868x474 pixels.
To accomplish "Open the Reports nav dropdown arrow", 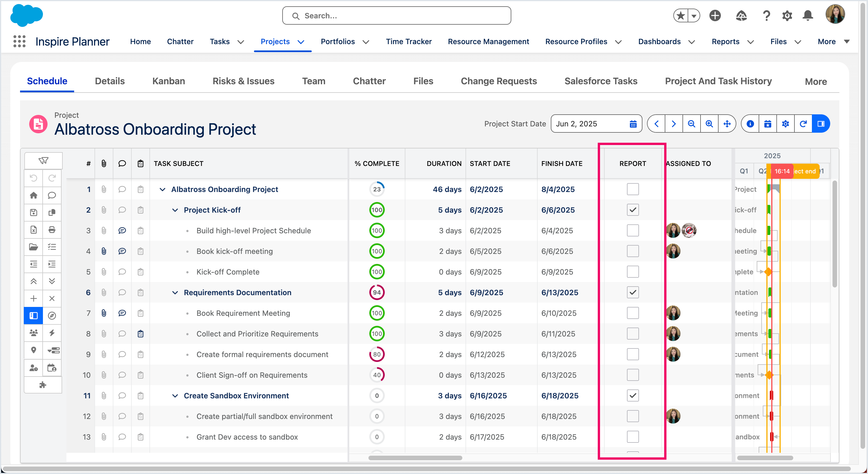I will [750, 42].
